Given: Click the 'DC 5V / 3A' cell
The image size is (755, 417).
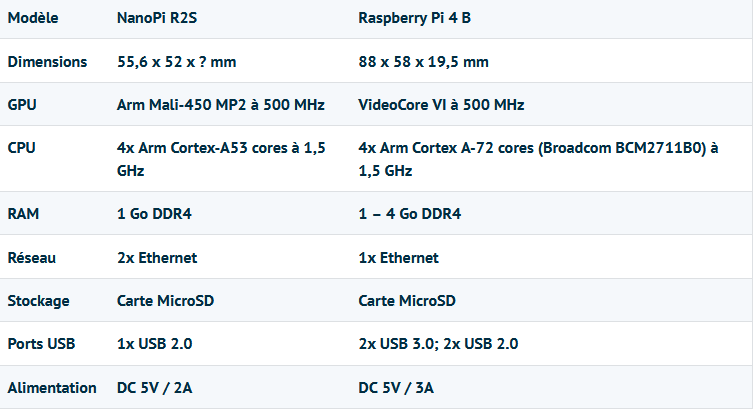Looking at the screenshot, I should pyautogui.click(x=396, y=388).
